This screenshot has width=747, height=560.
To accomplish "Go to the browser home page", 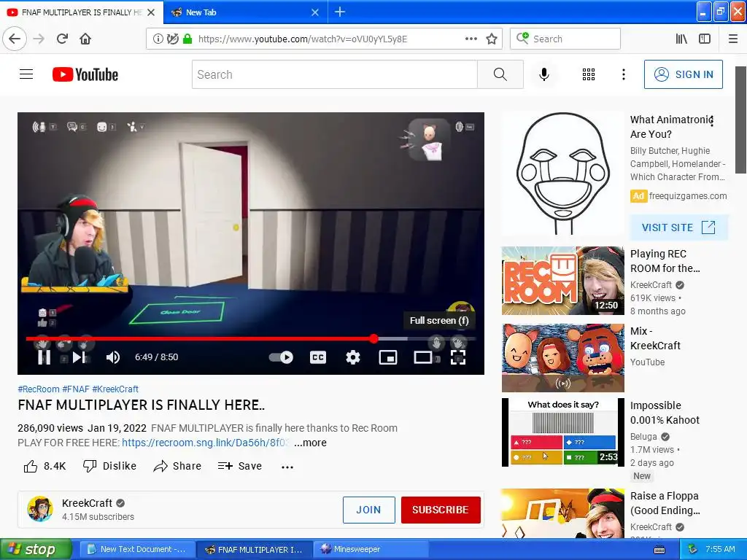I will [x=85, y=39].
